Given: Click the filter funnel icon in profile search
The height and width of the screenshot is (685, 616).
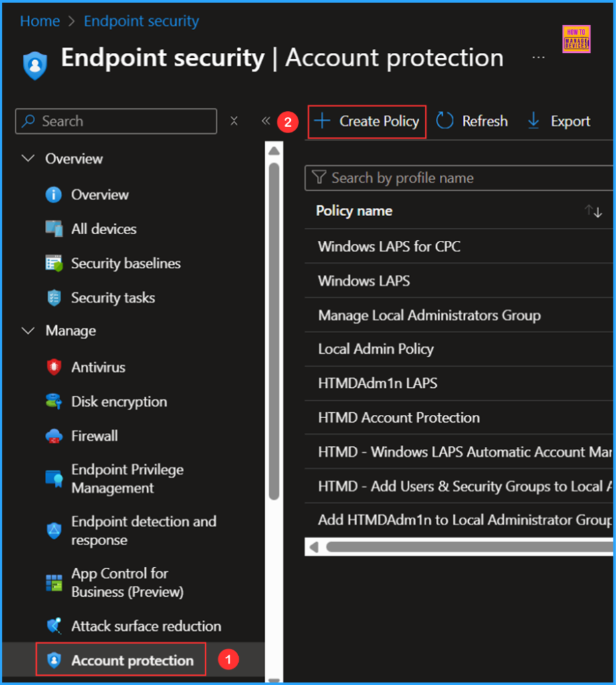Looking at the screenshot, I should [319, 177].
